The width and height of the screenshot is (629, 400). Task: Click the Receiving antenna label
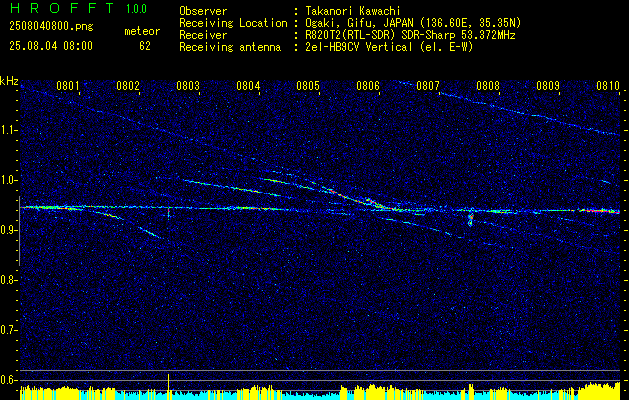230,47
